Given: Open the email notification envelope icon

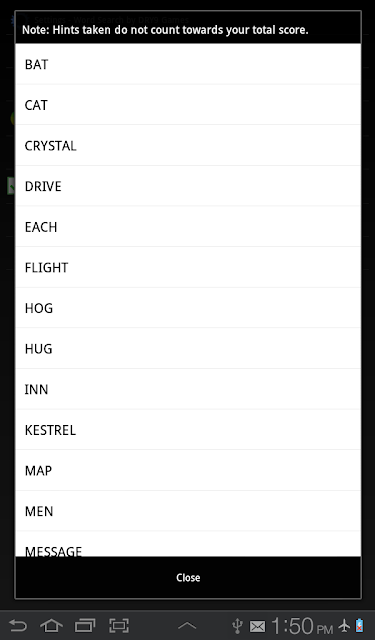Looking at the screenshot, I should pos(257,626).
